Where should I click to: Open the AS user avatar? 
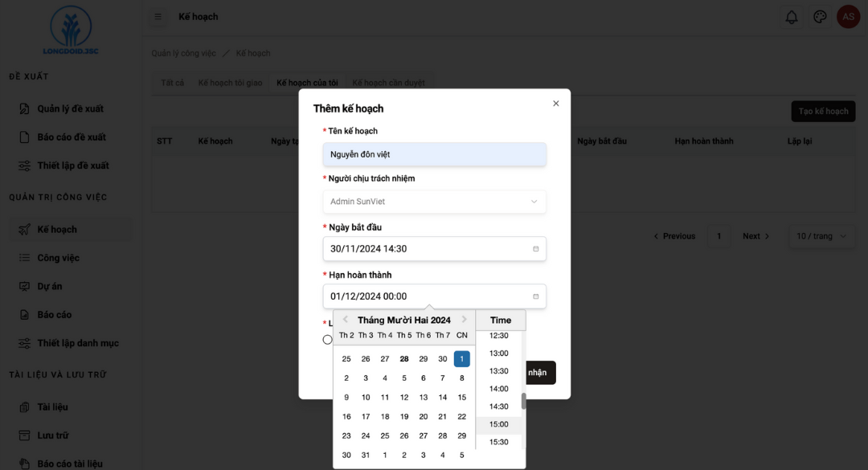point(848,17)
